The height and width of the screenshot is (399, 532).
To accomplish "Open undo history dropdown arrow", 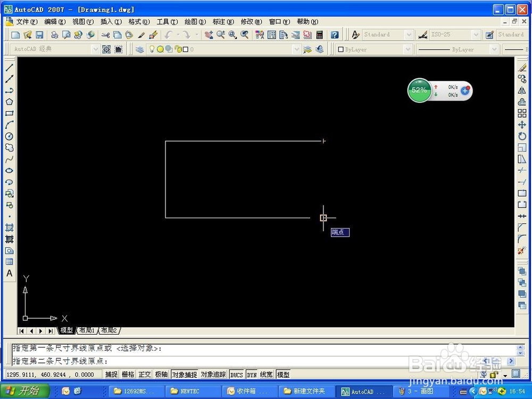I will [178, 35].
